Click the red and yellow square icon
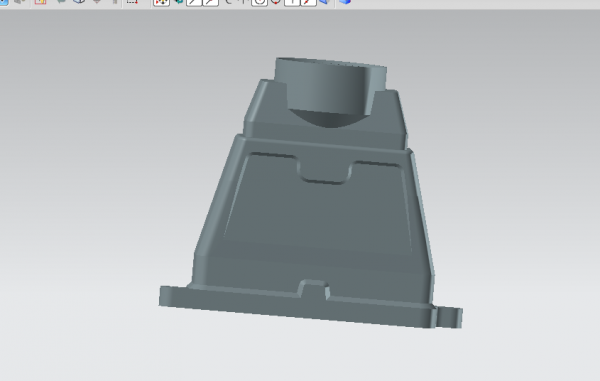The width and height of the screenshot is (600, 381). tap(40, 2)
